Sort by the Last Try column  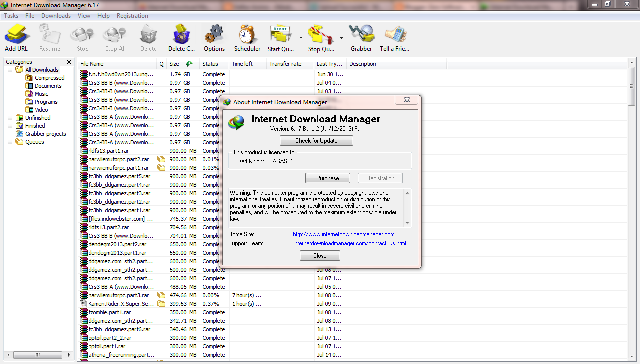click(330, 64)
